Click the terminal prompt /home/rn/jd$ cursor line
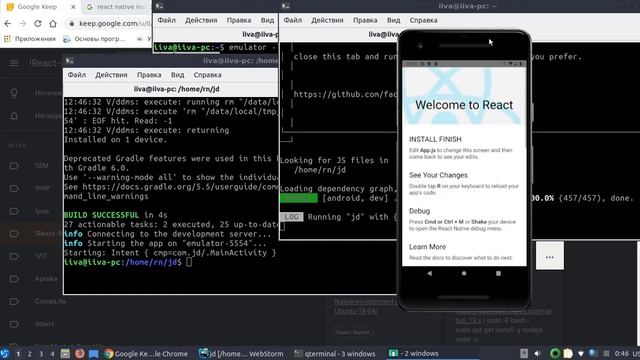 128,262
